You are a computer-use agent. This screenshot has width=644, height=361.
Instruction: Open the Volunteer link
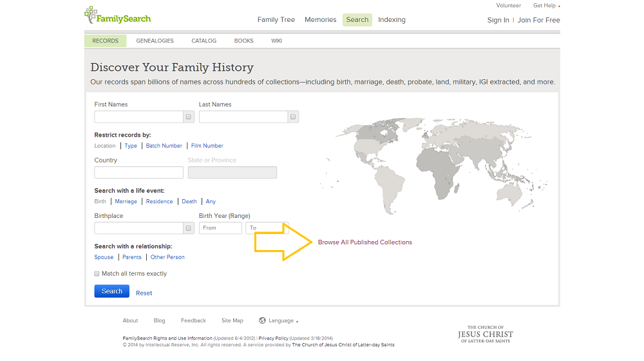click(x=509, y=5)
